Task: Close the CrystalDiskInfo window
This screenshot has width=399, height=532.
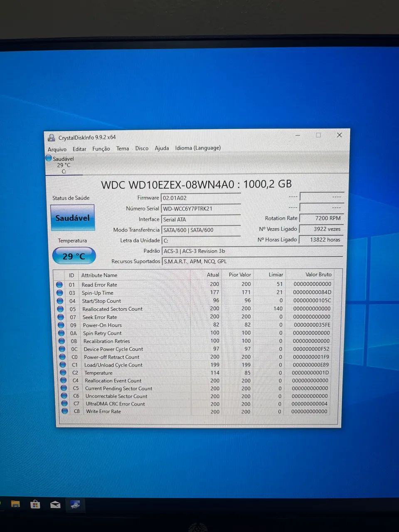Action: (x=339, y=135)
